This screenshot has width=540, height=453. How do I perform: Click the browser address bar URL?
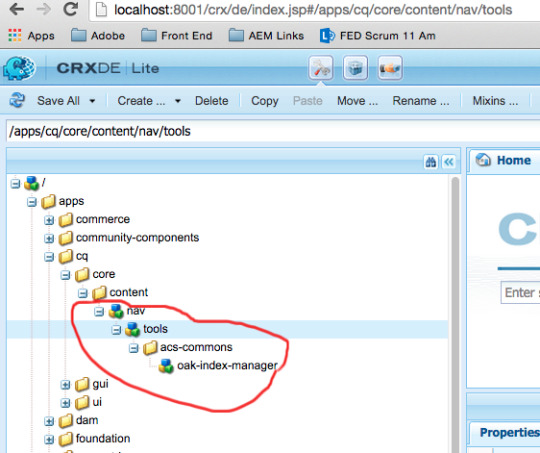pos(313,10)
